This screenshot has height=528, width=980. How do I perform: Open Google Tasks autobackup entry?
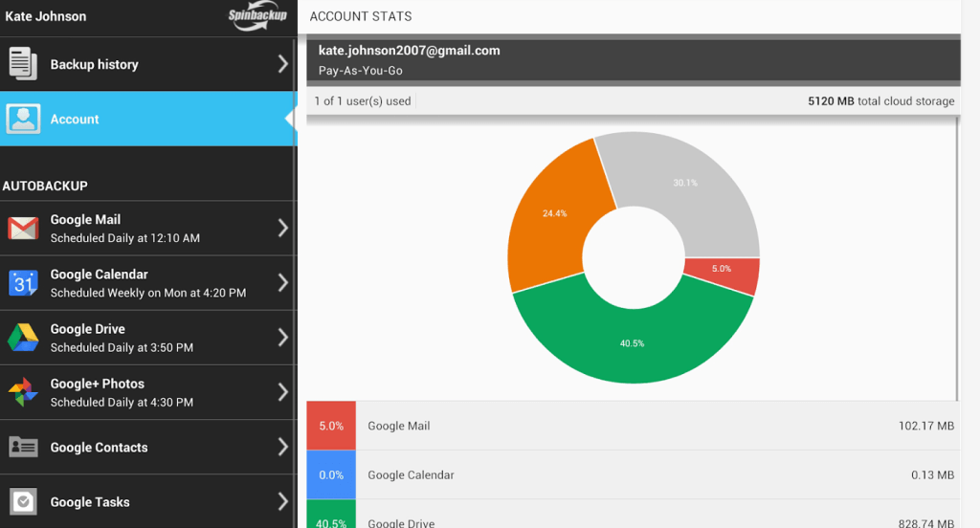148,501
